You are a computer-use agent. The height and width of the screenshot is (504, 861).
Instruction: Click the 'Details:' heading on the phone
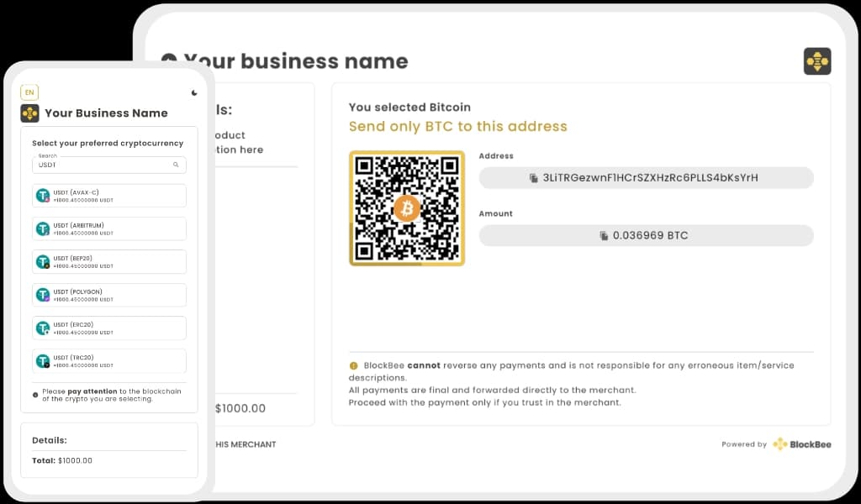click(50, 440)
